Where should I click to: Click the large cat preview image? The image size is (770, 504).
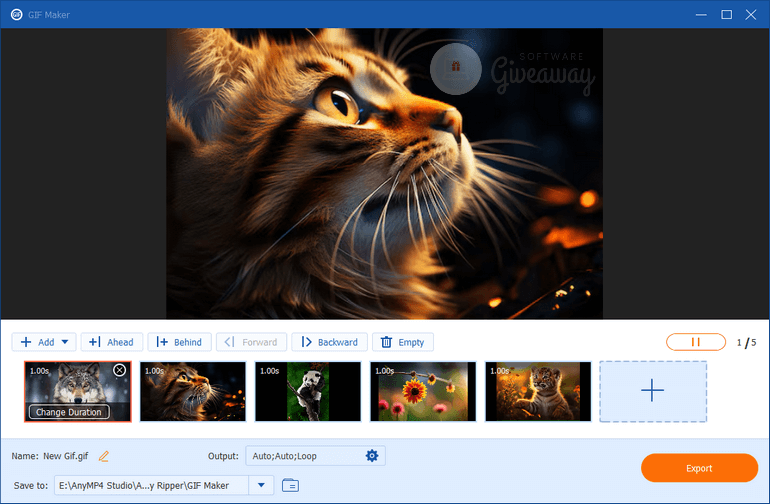click(385, 173)
